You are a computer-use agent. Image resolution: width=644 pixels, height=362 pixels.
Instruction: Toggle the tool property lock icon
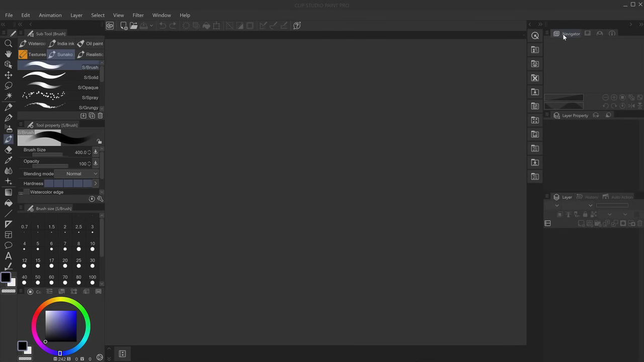click(x=99, y=142)
